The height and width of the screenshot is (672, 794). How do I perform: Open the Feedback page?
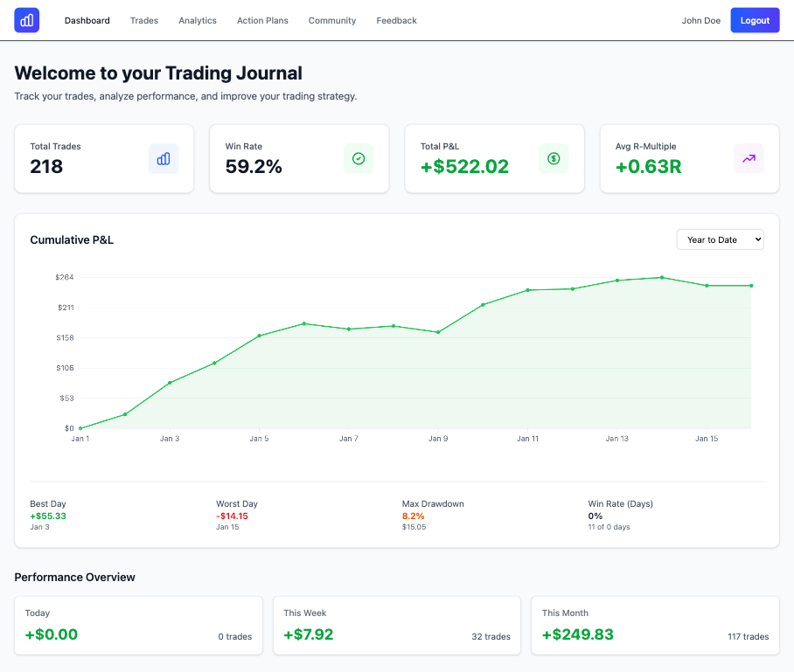(396, 20)
